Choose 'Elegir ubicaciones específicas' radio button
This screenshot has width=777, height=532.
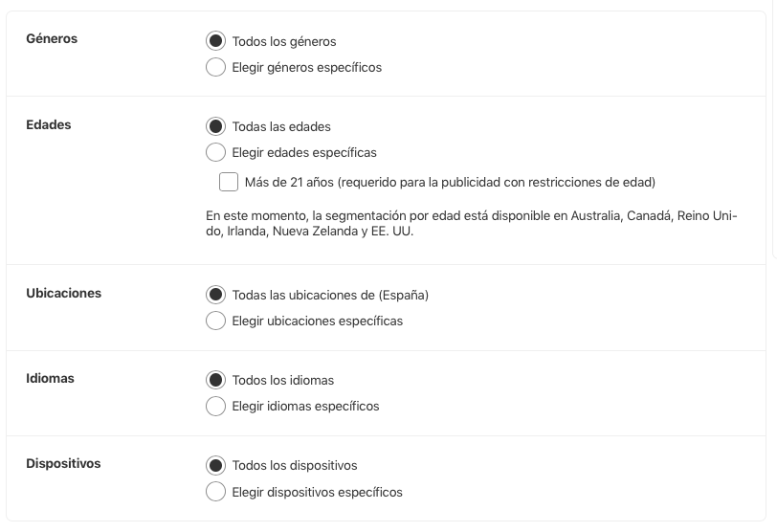215,321
